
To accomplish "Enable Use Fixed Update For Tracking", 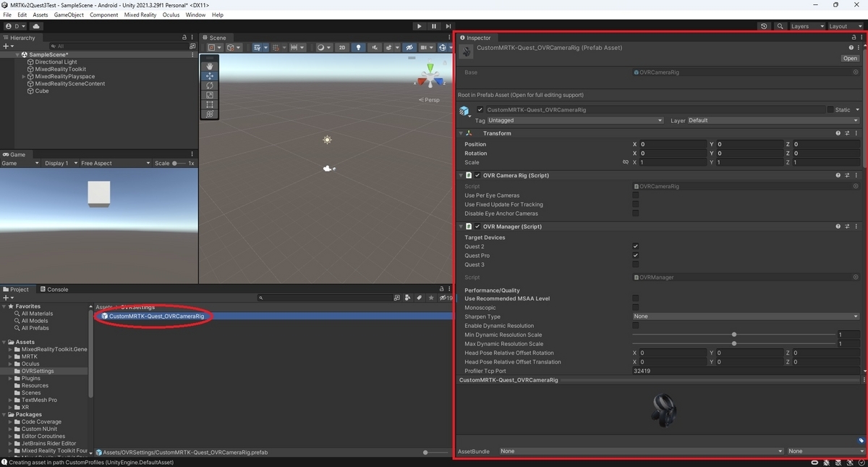I will [636, 204].
